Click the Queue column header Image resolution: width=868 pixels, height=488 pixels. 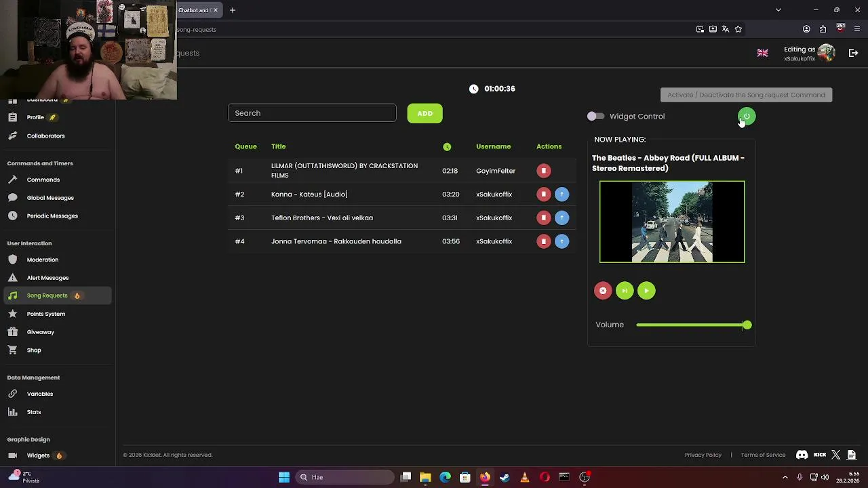tap(245, 146)
